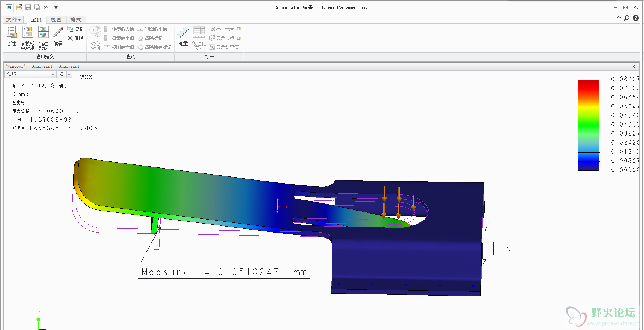Image resolution: width=644 pixels, height=330 pixels.
Task: Expand the 模 component dropdown
Action: pyautogui.click(x=69, y=75)
